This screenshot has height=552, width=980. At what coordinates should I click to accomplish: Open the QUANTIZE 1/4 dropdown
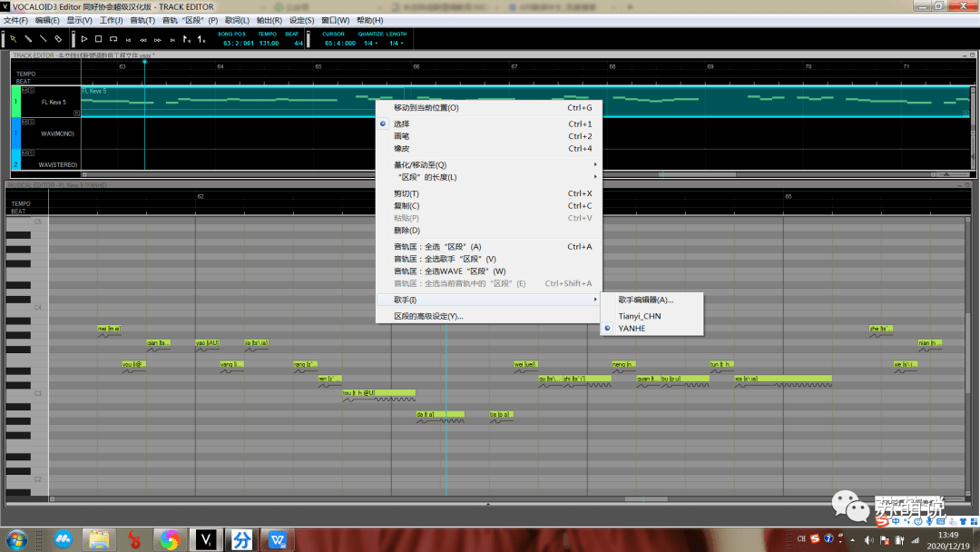tap(370, 44)
